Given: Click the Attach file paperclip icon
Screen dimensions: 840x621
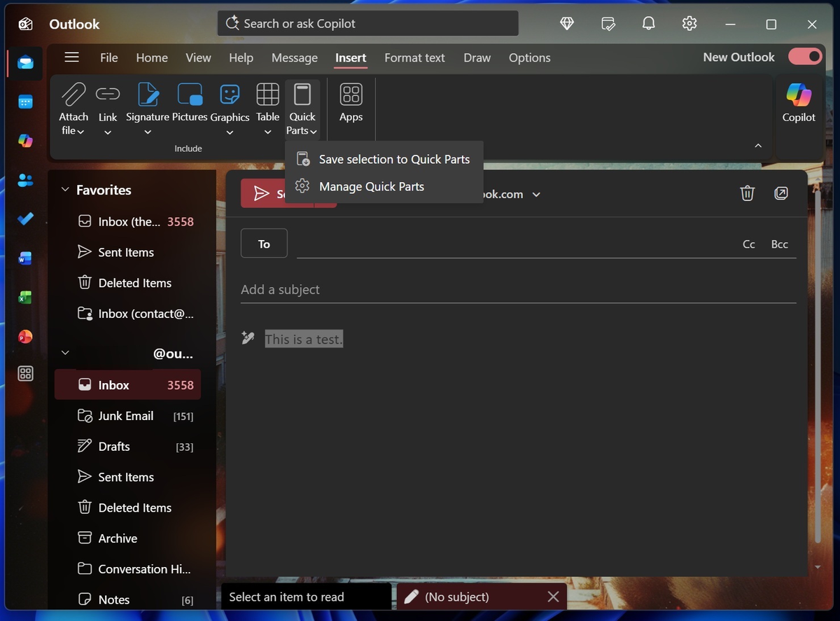Looking at the screenshot, I should pos(73,94).
